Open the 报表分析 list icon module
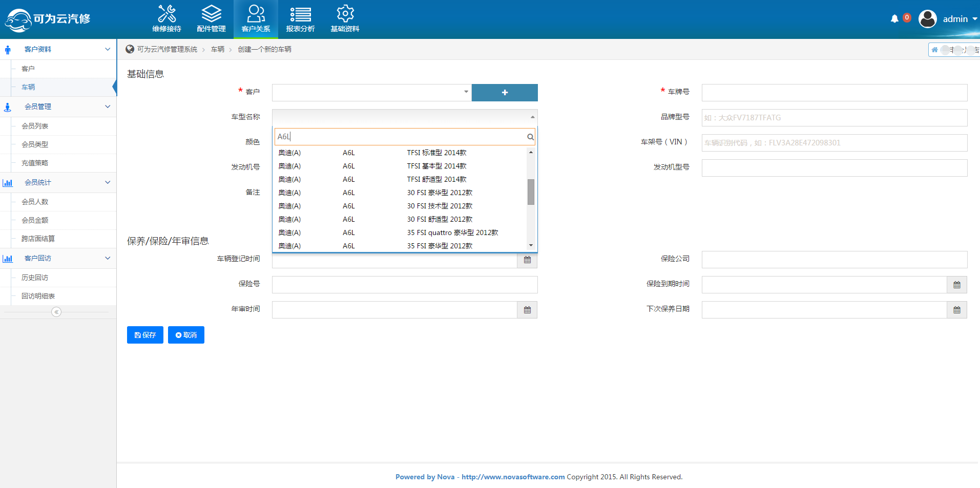Screen dimensions: 980x488 click(300, 19)
